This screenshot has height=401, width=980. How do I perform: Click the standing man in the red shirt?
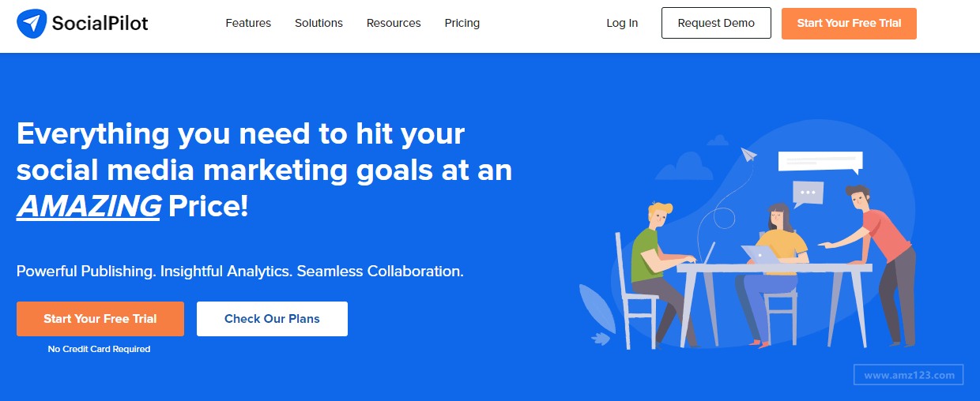tap(883, 253)
